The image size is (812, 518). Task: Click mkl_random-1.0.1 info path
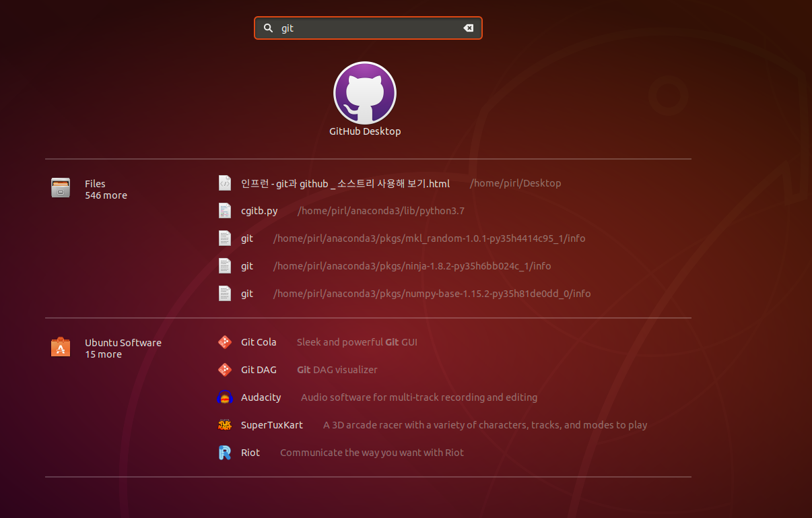[429, 238]
